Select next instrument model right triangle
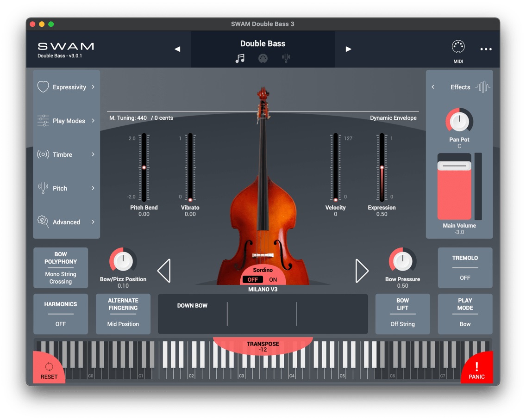 (362, 271)
